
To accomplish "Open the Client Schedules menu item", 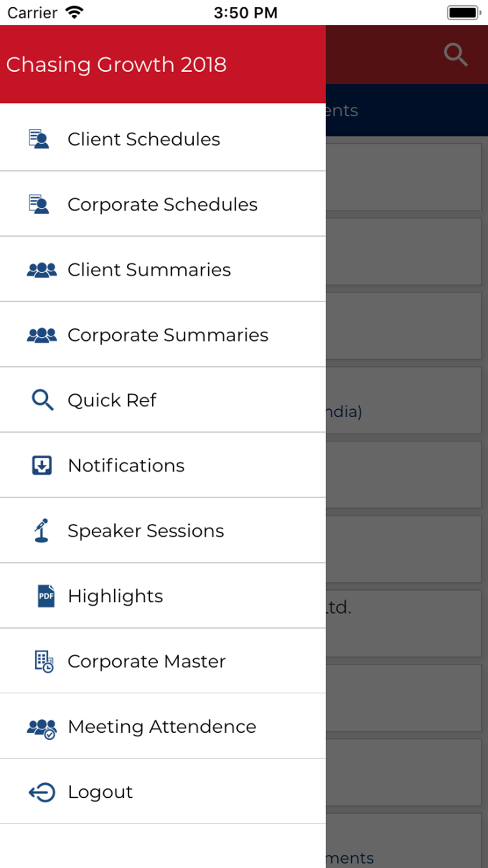I will (144, 140).
